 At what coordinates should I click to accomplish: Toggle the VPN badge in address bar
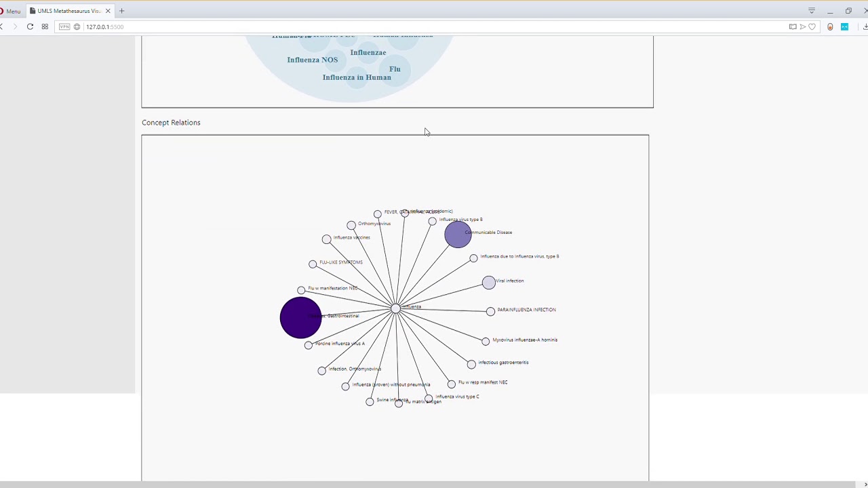pos(64,26)
